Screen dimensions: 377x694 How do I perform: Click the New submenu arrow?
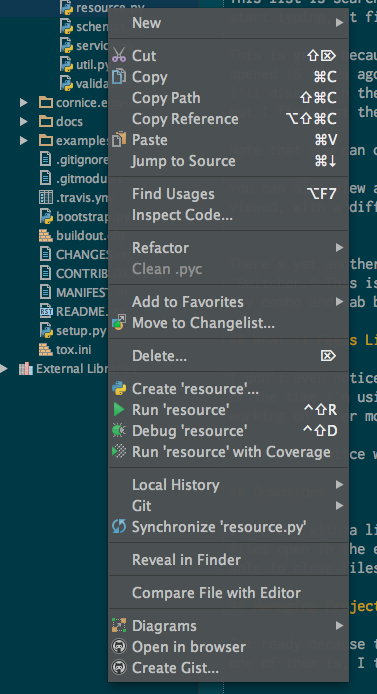click(339, 23)
